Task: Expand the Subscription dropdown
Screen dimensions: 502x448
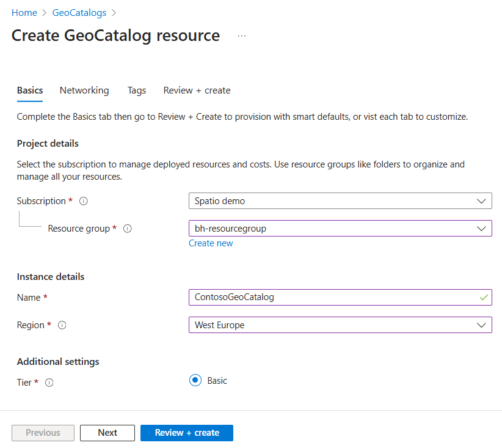Action: [340, 201]
